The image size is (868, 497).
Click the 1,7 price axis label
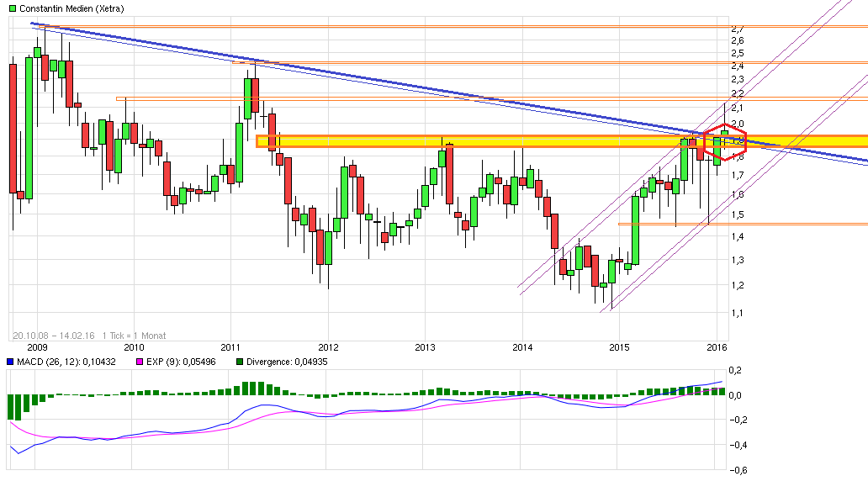coord(738,176)
